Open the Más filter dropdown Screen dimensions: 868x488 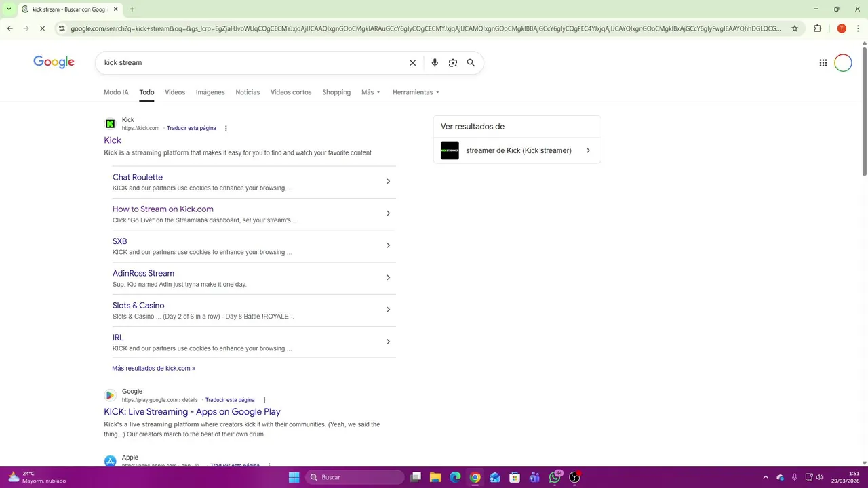click(x=371, y=92)
